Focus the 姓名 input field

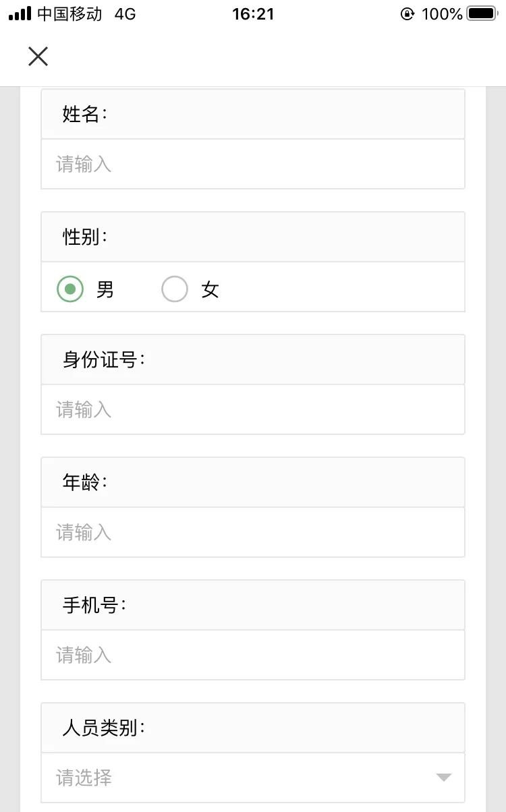click(253, 164)
